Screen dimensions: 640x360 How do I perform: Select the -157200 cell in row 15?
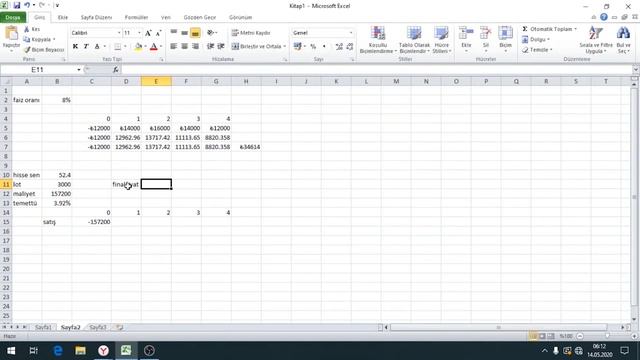[x=91, y=222]
